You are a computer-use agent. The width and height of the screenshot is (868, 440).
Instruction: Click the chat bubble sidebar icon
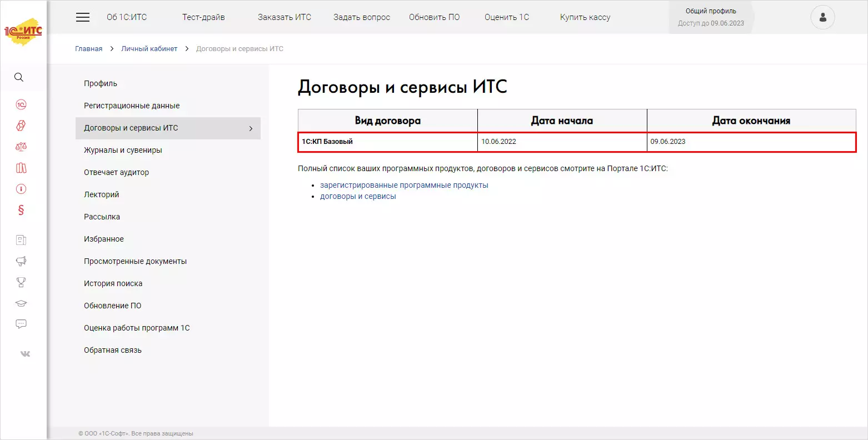21,324
